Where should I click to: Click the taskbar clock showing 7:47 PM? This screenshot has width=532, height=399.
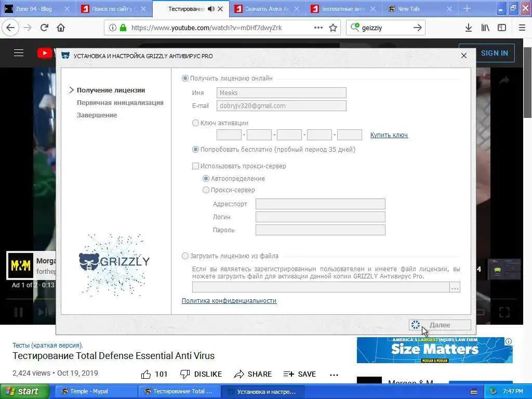pyautogui.click(x=513, y=391)
